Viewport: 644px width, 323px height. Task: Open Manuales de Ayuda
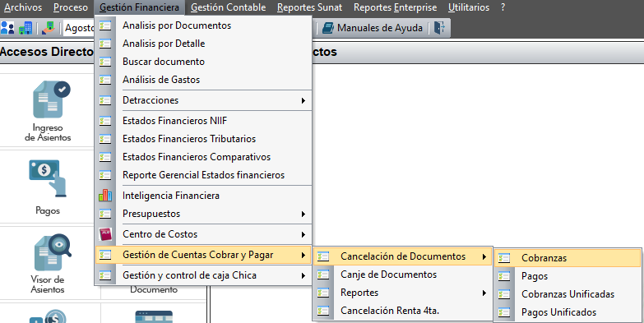(373, 28)
